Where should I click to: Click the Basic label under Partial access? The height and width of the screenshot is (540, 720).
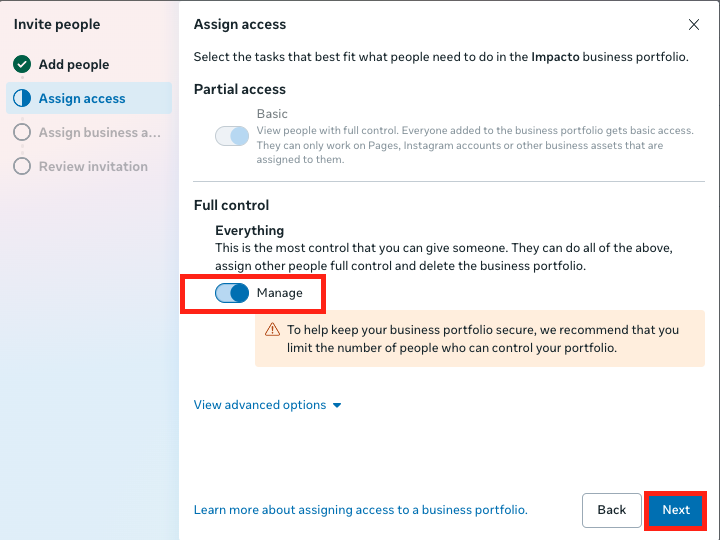click(x=272, y=114)
